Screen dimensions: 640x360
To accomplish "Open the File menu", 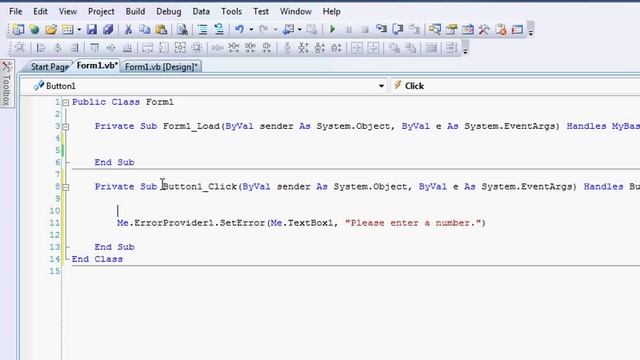I will 16,11.
